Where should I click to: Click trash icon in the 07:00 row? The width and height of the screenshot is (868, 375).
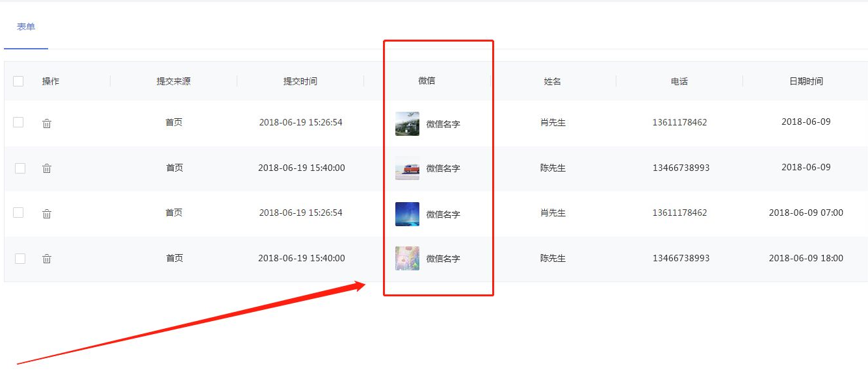(x=47, y=214)
